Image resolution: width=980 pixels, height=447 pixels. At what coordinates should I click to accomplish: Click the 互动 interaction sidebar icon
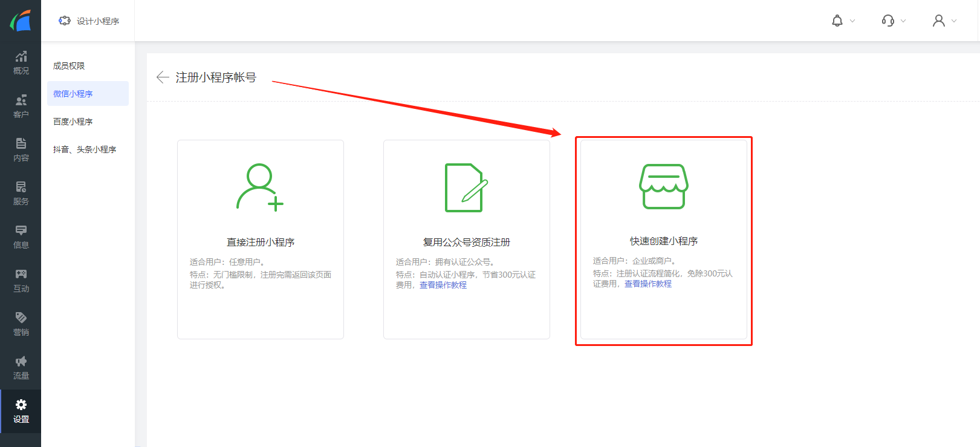coord(21,280)
